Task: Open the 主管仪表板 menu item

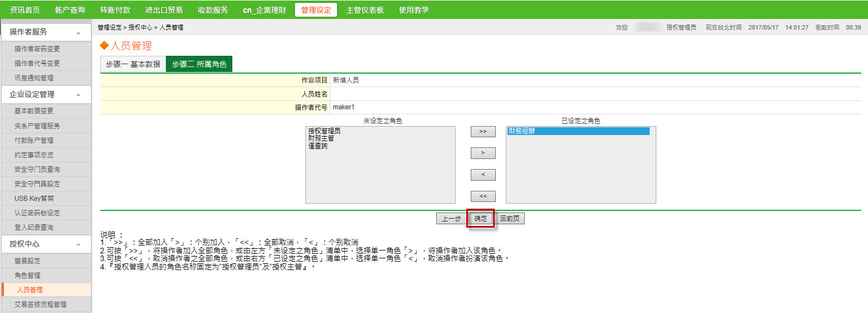Action: click(x=365, y=10)
